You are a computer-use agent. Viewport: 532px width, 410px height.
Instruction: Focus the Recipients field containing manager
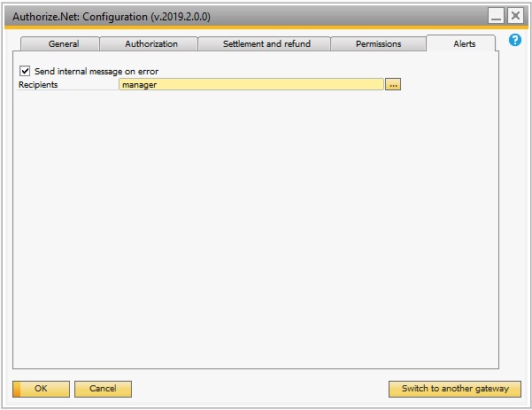pos(251,84)
